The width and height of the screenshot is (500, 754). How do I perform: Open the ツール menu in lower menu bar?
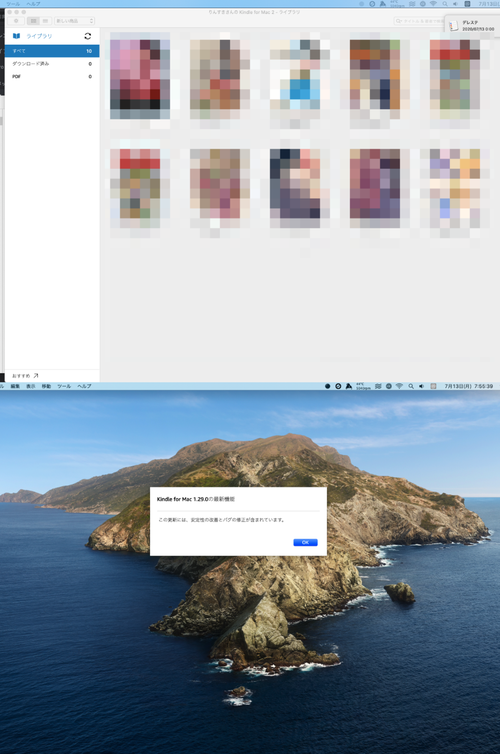(64, 386)
